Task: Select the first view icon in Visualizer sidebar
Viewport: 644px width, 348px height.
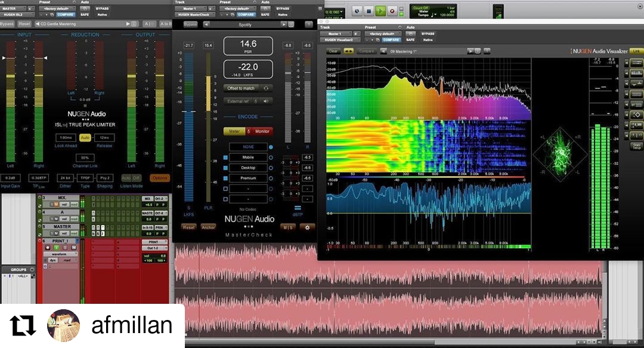Action: 636,63
